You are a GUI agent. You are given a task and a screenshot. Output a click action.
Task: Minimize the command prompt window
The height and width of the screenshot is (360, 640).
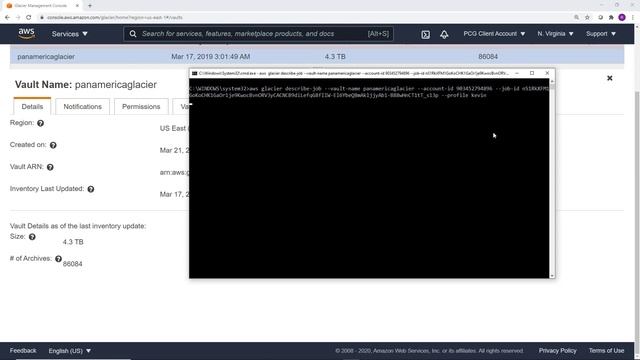click(x=517, y=73)
